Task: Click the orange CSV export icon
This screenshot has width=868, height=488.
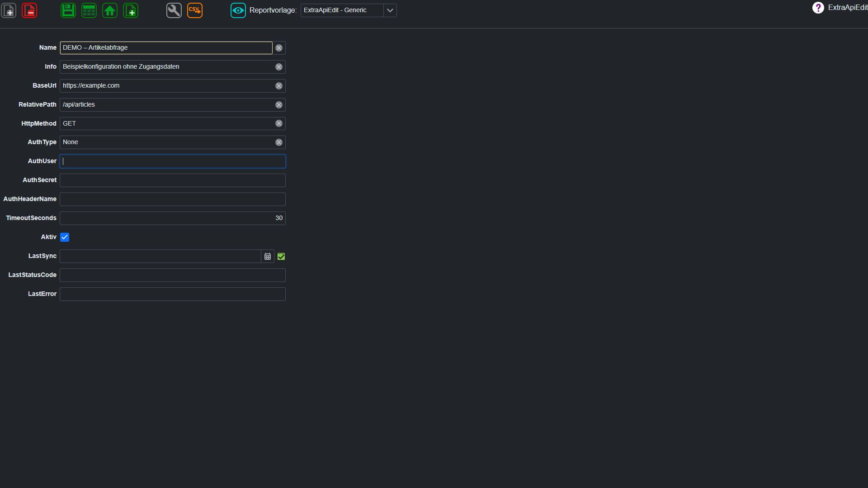Action: coord(195,10)
